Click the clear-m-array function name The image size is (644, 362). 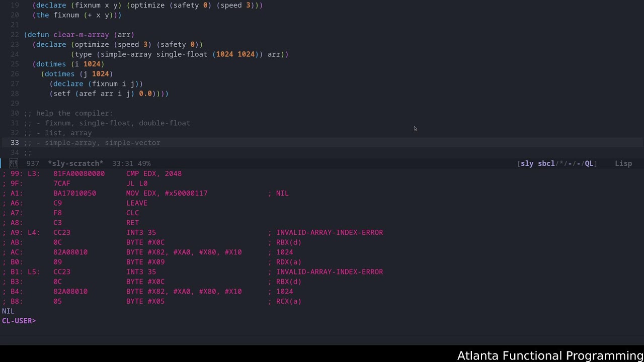coord(81,35)
